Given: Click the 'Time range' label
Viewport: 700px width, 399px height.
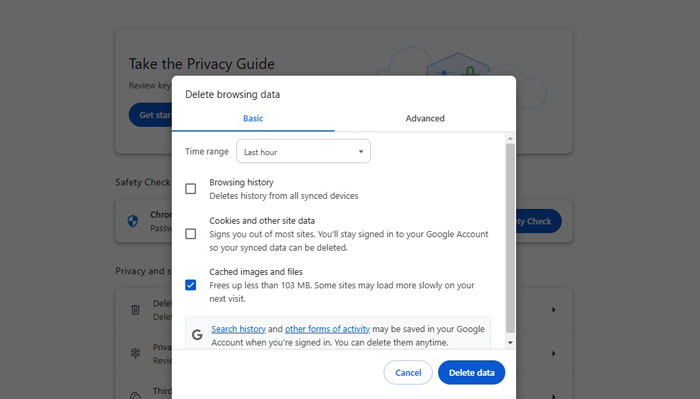Looking at the screenshot, I should (x=207, y=151).
